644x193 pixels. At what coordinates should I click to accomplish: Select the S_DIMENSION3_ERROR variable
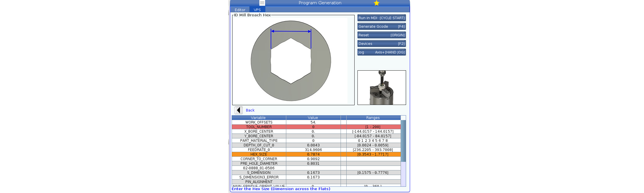tap(259, 177)
